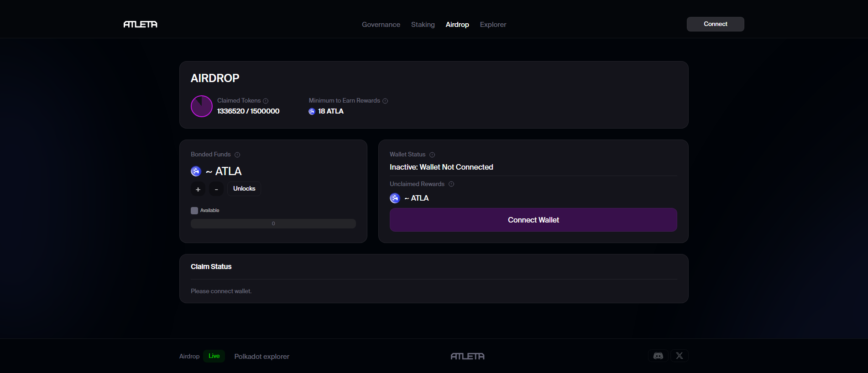Show info for Wallet Status

(432, 155)
